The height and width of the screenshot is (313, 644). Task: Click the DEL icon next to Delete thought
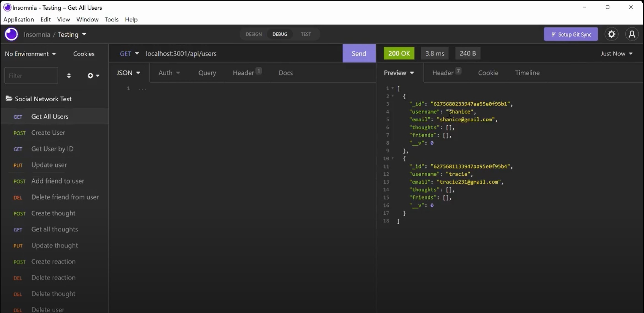click(x=17, y=294)
